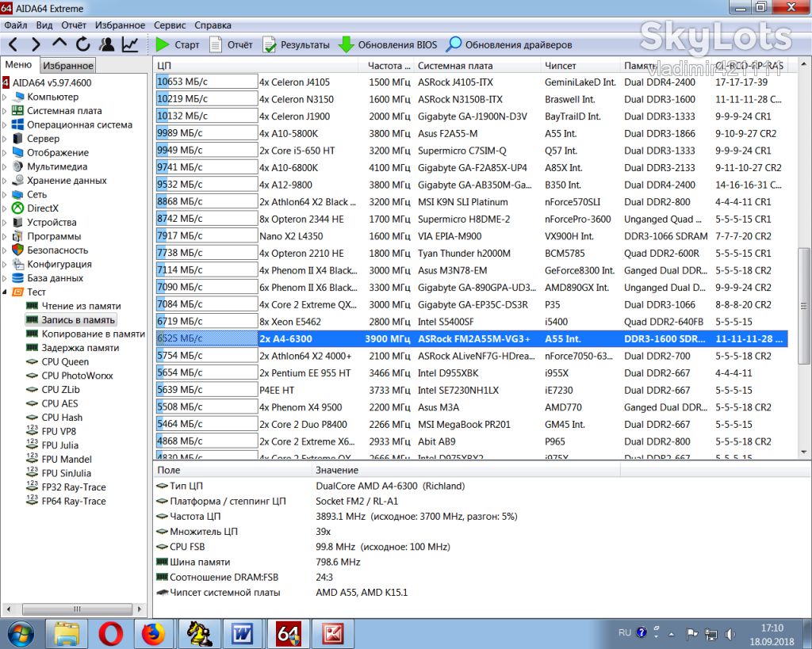This screenshot has height=649, width=812.
Task: Click Обновления драйверов magnifier icon
Action: click(454, 44)
